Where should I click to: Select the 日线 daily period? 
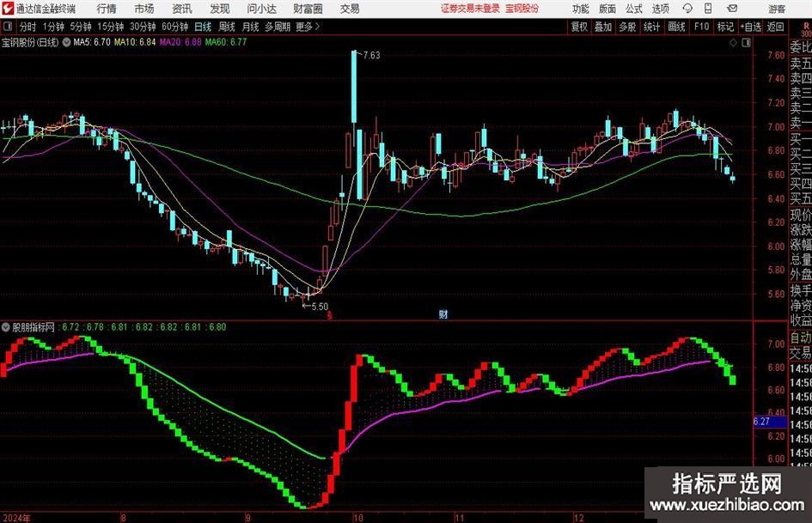[x=203, y=27]
